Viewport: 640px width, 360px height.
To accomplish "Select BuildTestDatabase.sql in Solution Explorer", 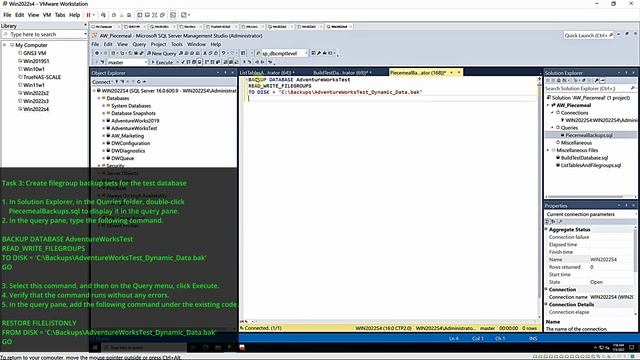I will click(x=584, y=158).
